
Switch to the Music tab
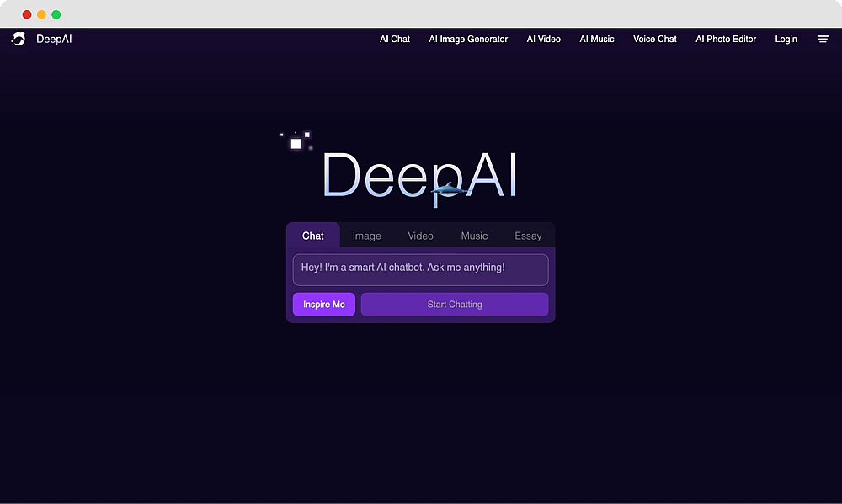click(x=474, y=236)
